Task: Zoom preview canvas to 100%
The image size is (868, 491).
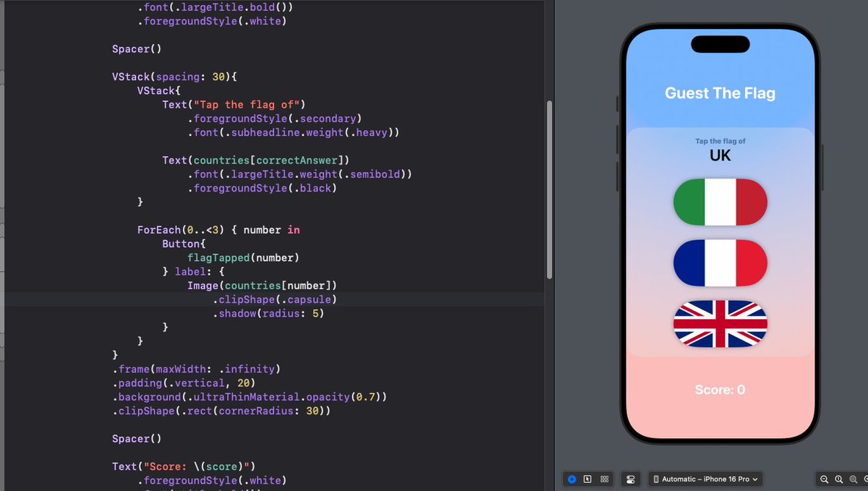Action: pos(838,479)
